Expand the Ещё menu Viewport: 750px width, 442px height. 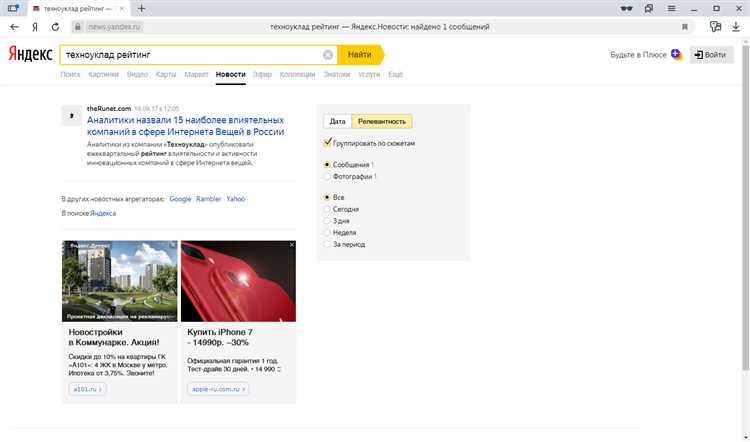click(x=395, y=74)
